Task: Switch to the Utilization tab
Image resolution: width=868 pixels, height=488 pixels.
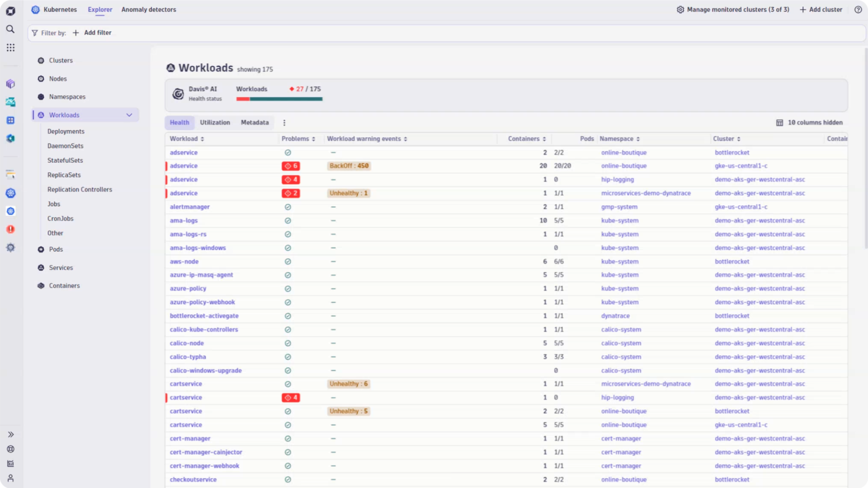Action: tap(215, 122)
